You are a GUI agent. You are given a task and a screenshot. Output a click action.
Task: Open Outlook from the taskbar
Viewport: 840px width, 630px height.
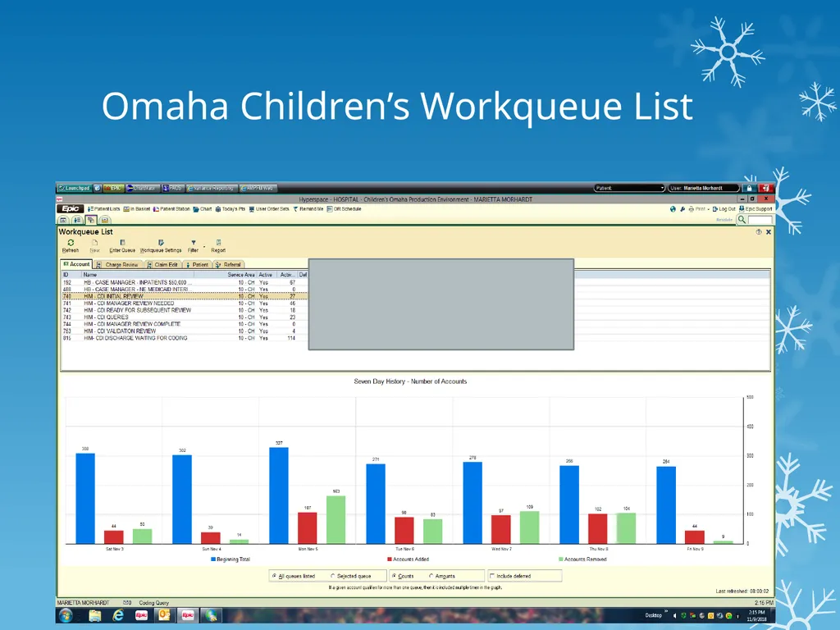tap(164, 615)
